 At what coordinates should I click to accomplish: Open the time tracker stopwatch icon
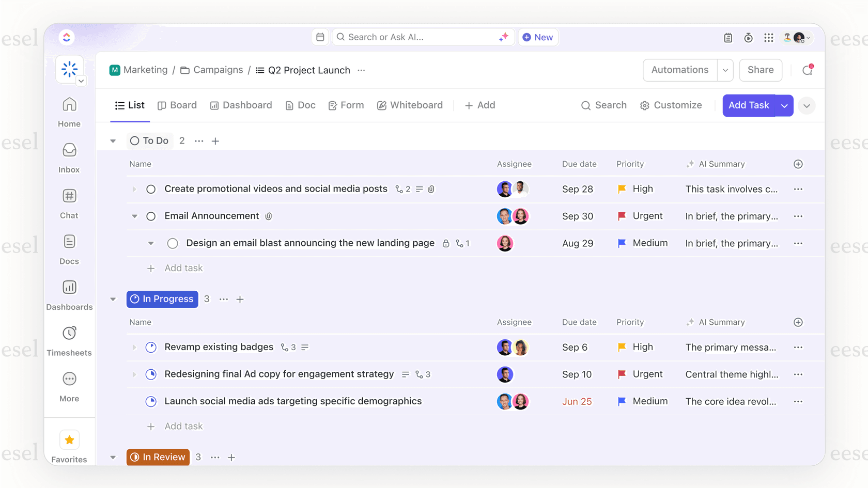click(x=748, y=37)
